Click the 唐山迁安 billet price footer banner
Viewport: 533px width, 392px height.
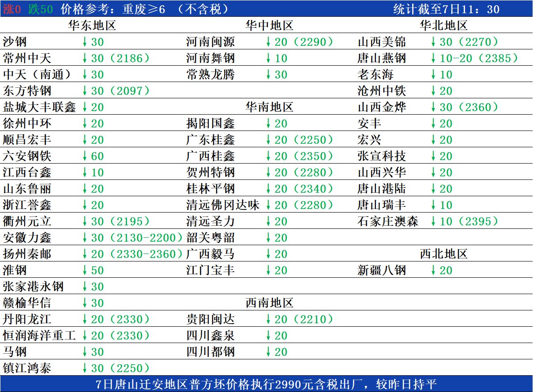266,385
